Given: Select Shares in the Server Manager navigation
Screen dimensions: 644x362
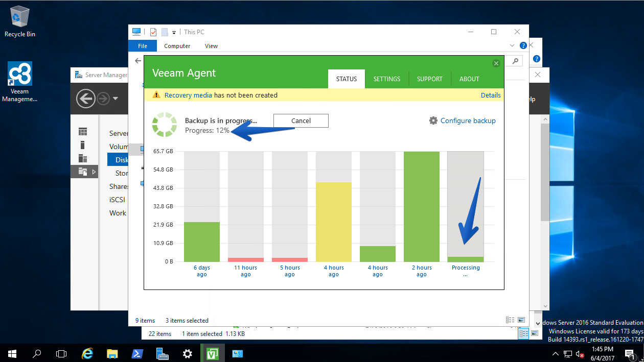Looking at the screenshot, I should (x=119, y=186).
